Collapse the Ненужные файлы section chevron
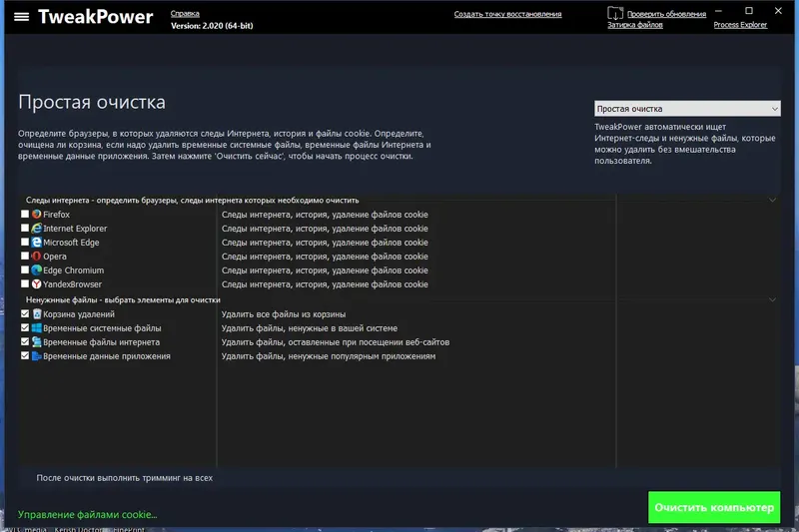The width and height of the screenshot is (799, 532). [772, 299]
